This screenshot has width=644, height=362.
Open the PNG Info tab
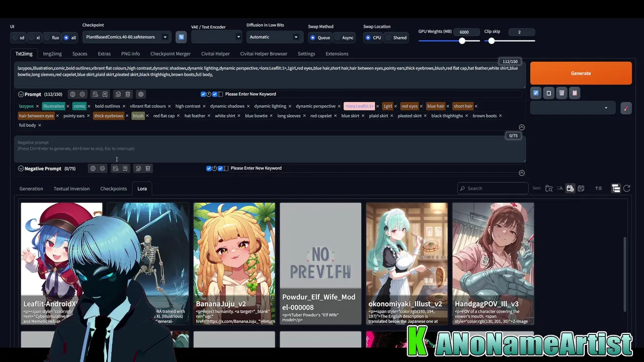click(x=130, y=54)
